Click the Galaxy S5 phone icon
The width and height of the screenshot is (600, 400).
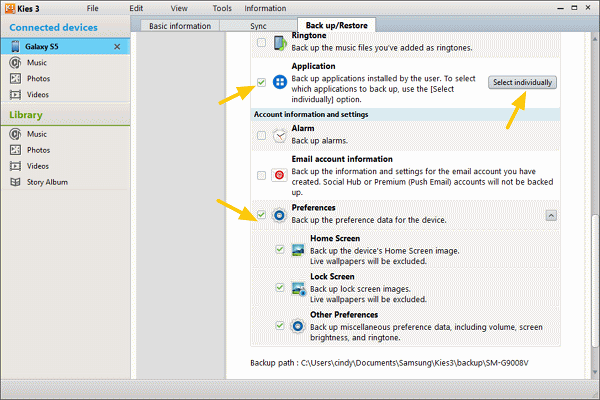[15, 46]
